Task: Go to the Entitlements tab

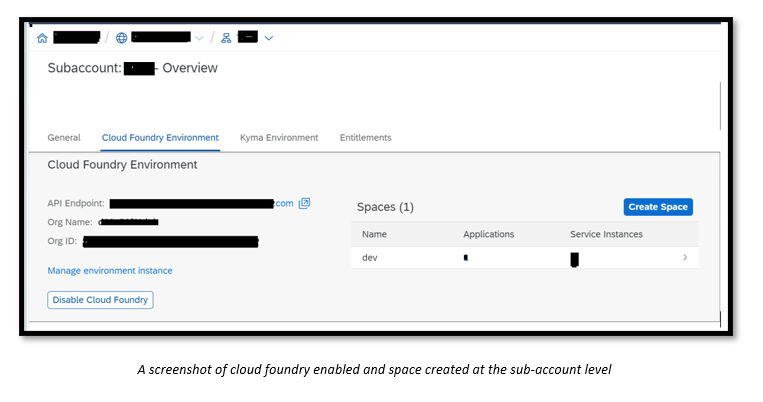Action: [x=365, y=137]
